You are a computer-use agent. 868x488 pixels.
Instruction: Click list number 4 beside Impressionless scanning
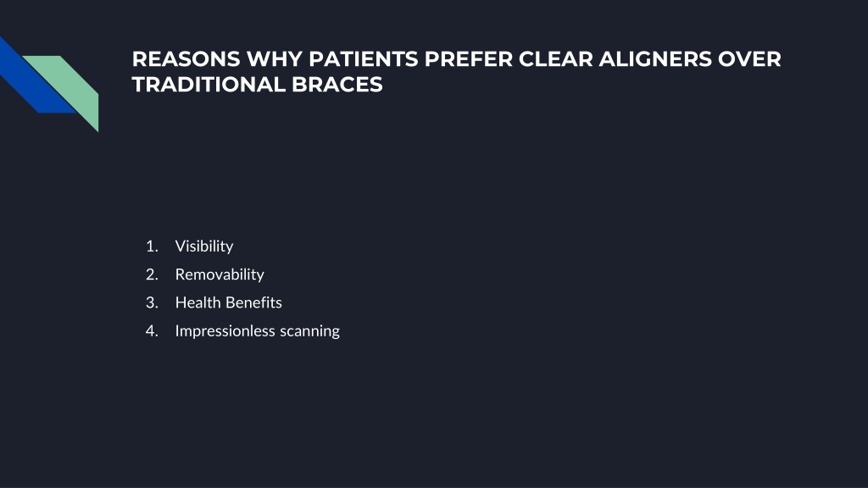click(152, 331)
